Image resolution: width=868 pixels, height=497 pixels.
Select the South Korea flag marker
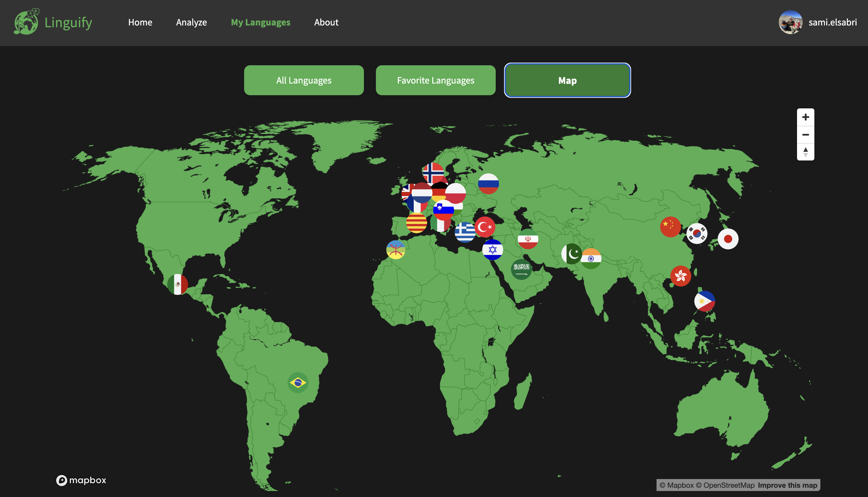tap(697, 234)
